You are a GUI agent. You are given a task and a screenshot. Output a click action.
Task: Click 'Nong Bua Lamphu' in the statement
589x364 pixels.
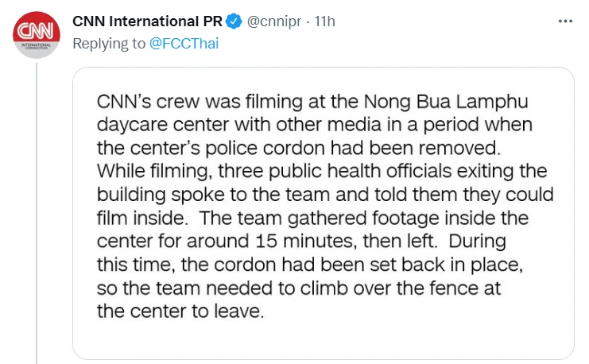[446, 102]
